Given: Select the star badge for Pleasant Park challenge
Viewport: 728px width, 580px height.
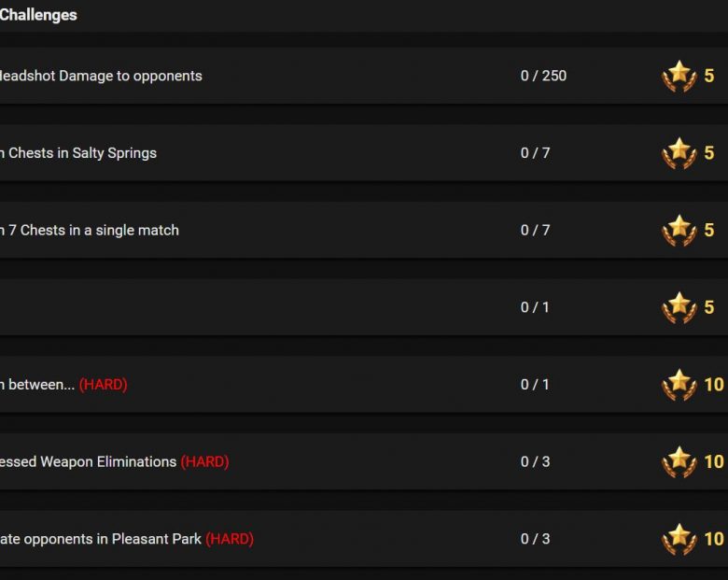Looking at the screenshot, I should (679, 539).
